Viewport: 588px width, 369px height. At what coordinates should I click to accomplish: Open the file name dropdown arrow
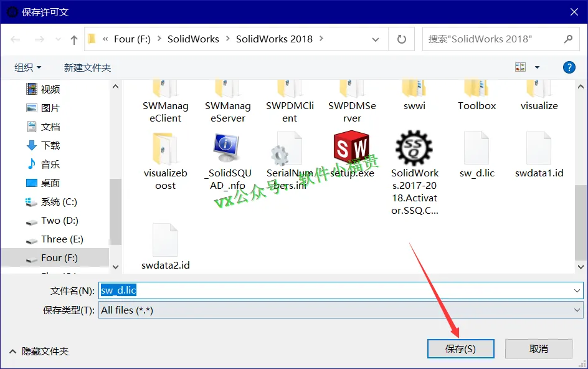click(577, 290)
